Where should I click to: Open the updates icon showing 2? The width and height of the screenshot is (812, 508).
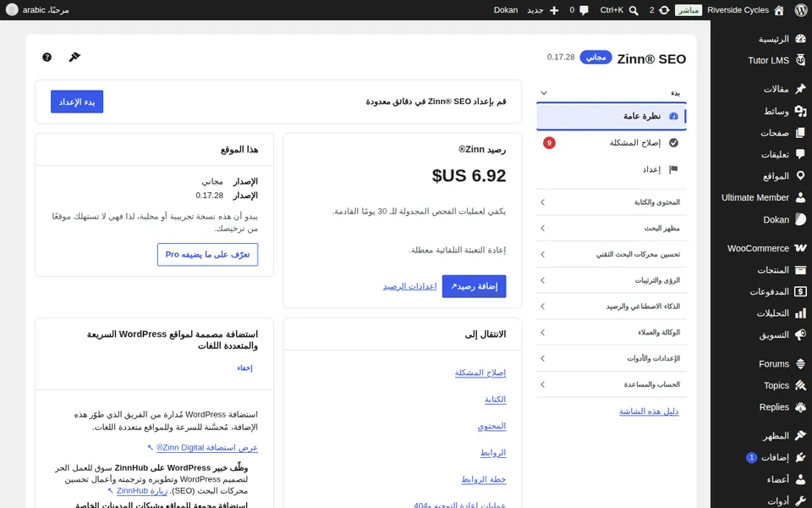coord(664,10)
